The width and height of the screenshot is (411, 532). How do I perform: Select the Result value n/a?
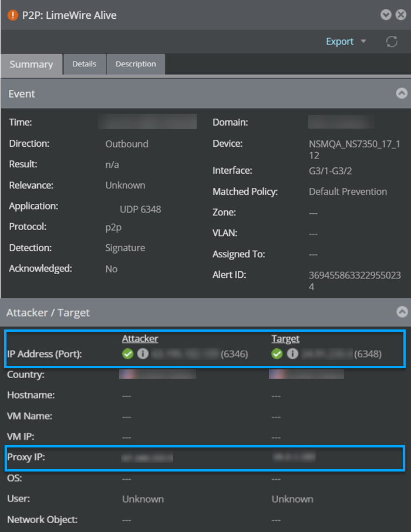(112, 164)
